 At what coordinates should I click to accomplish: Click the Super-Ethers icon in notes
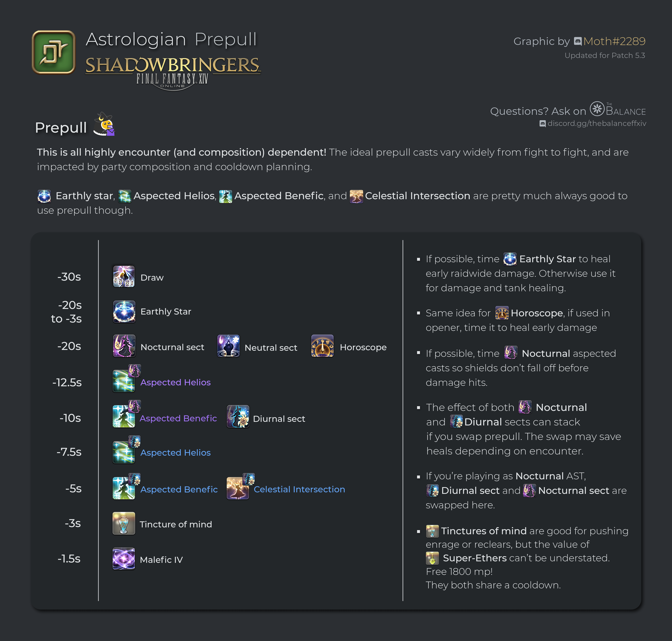432,558
